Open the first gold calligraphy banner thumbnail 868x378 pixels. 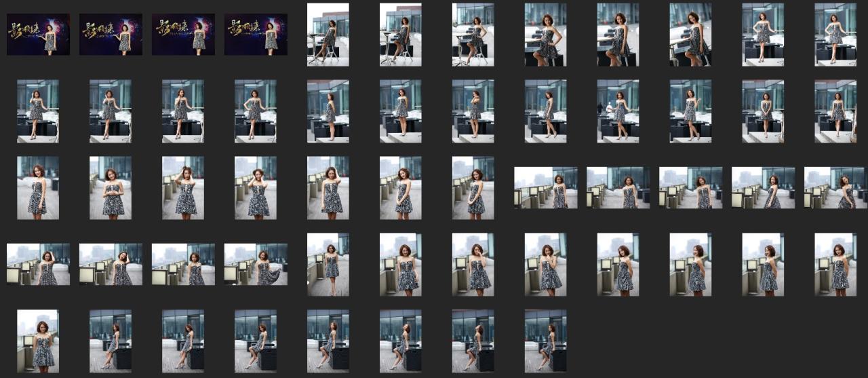click(x=38, y=35)
